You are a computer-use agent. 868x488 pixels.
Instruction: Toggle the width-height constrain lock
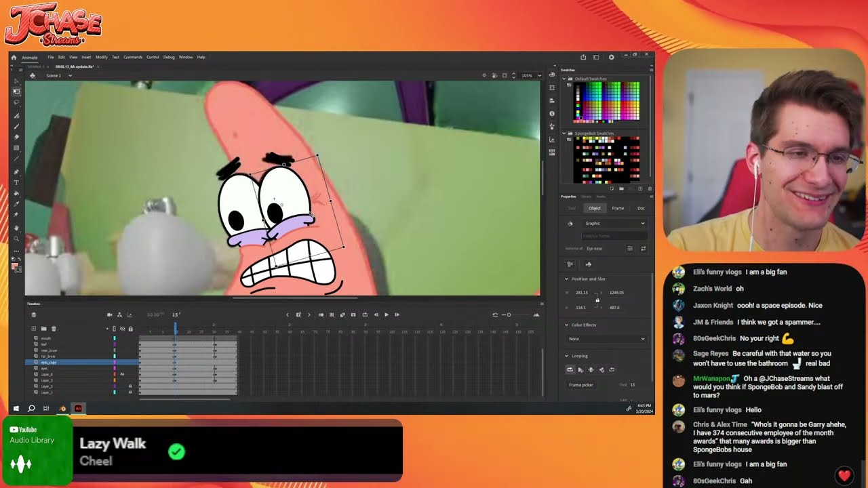597,300
